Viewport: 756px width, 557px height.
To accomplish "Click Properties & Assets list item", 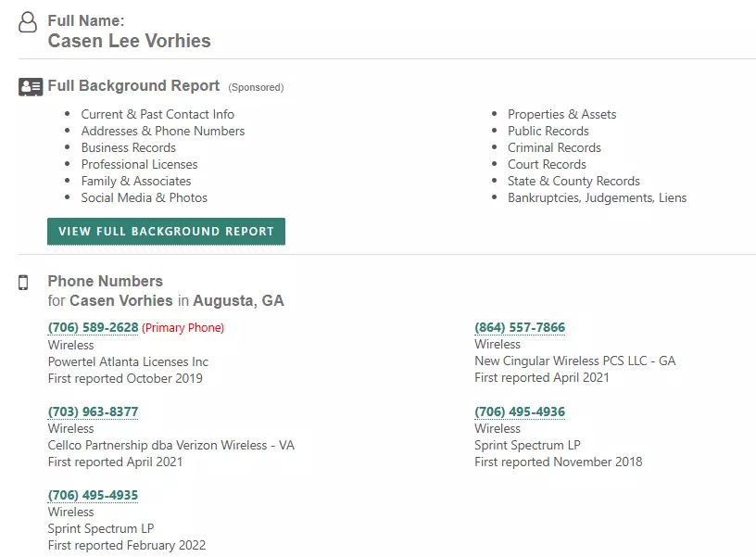I will click(561, 114).
